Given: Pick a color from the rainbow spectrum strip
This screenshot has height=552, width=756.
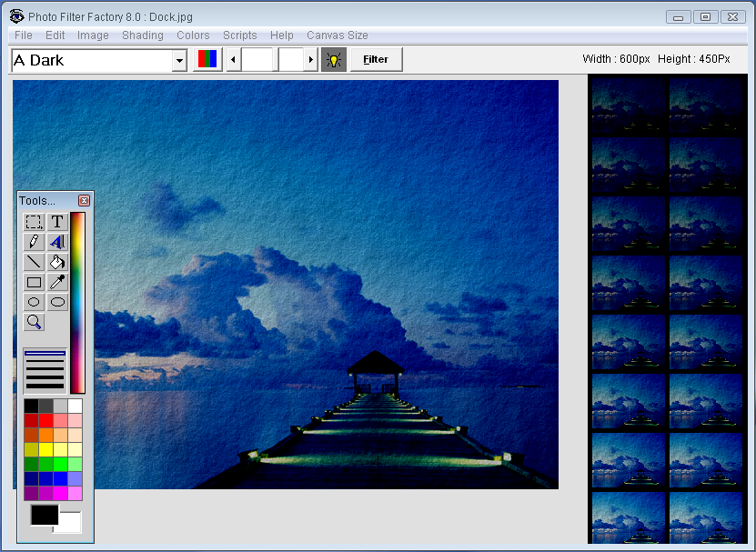Looking at the screenshot, I should pos(77,303).
